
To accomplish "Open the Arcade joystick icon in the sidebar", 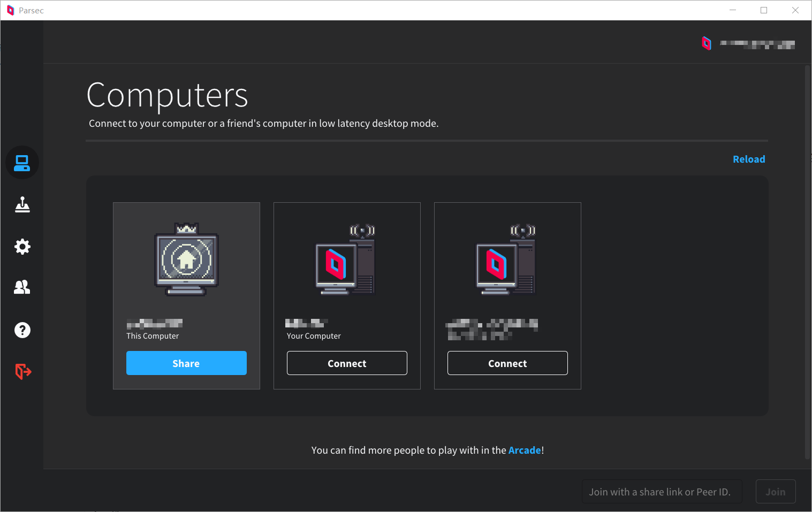I will coord(22,204).
